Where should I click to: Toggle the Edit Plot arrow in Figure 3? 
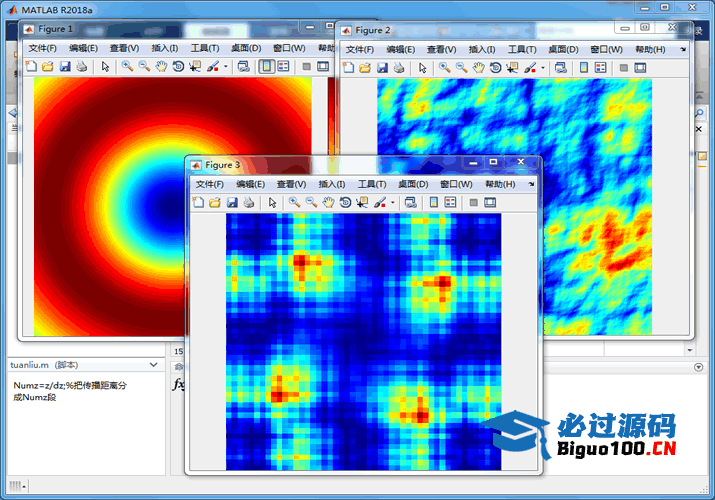[272, 202]
